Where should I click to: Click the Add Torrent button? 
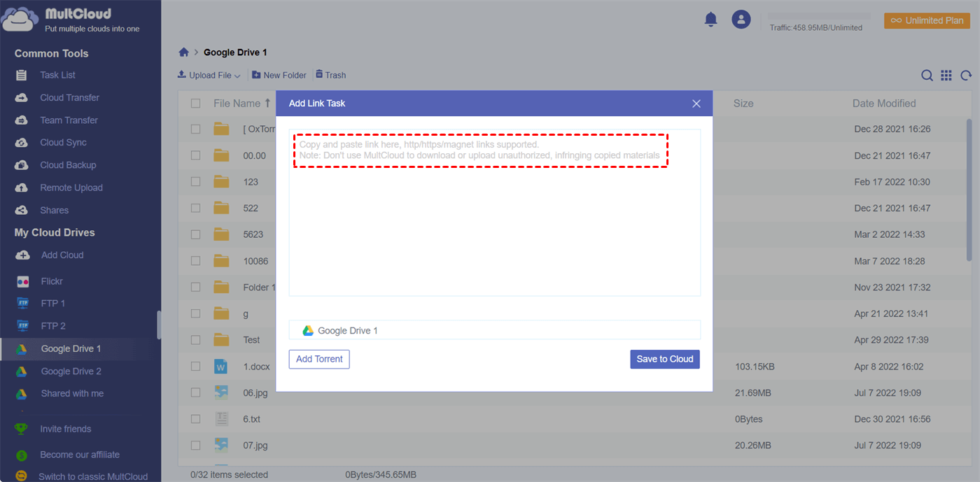pyautogui.click(x=319, y=359)
